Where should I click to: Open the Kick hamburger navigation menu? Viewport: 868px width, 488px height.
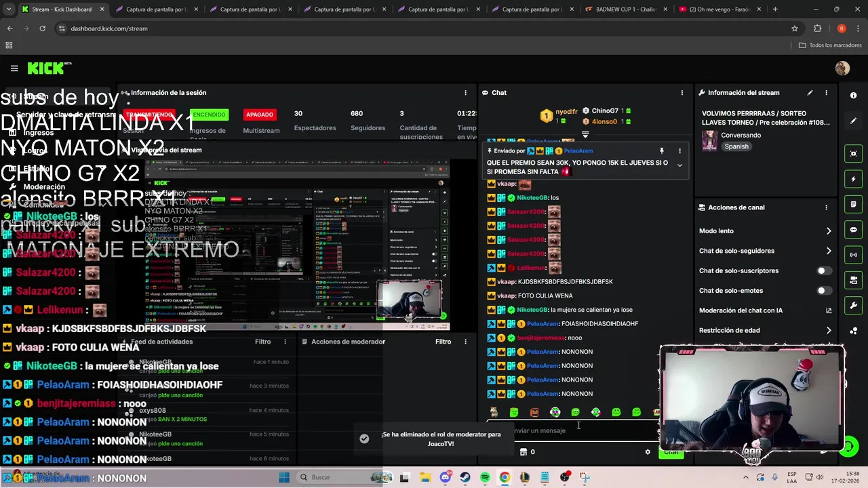coord(14,68)
